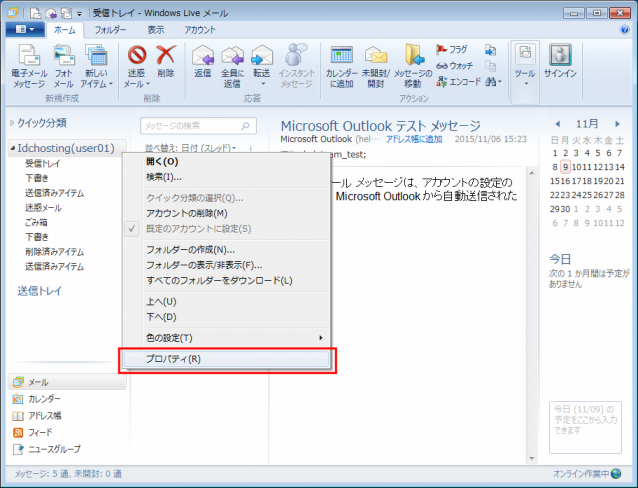Open the 削除済みアイテム folder

tap(55, 252)
